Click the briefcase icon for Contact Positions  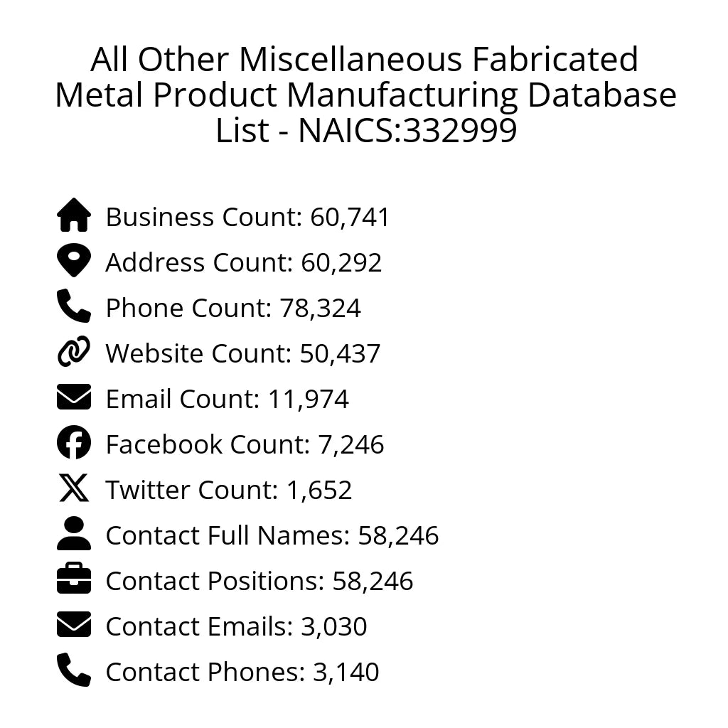(74, 579)
